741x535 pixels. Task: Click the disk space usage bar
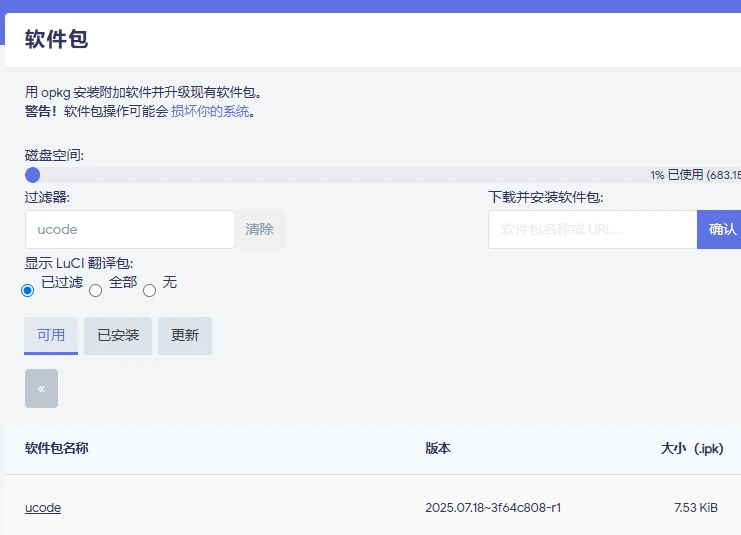click(x=330, y=175)
